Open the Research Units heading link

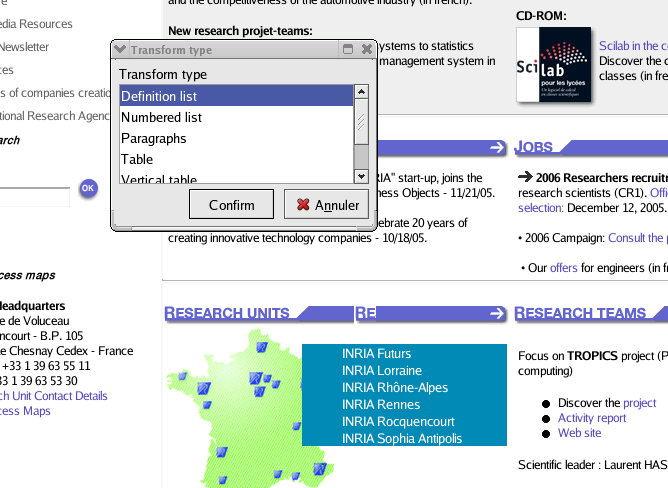[x=227, y=313]
